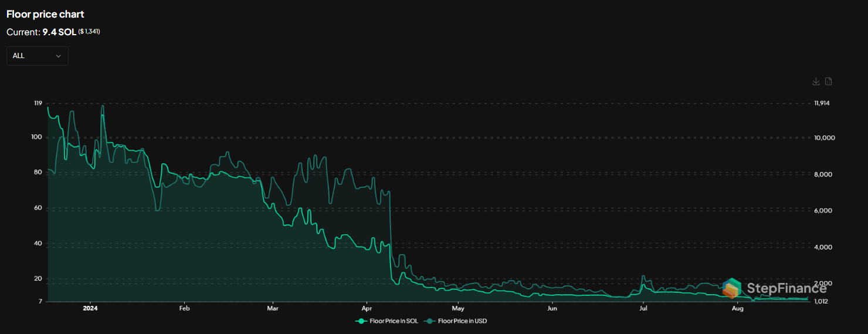Click the Aug label on the time axis
Image resolution: width=868 pixels, height=334 pixels.
(738, 308)
